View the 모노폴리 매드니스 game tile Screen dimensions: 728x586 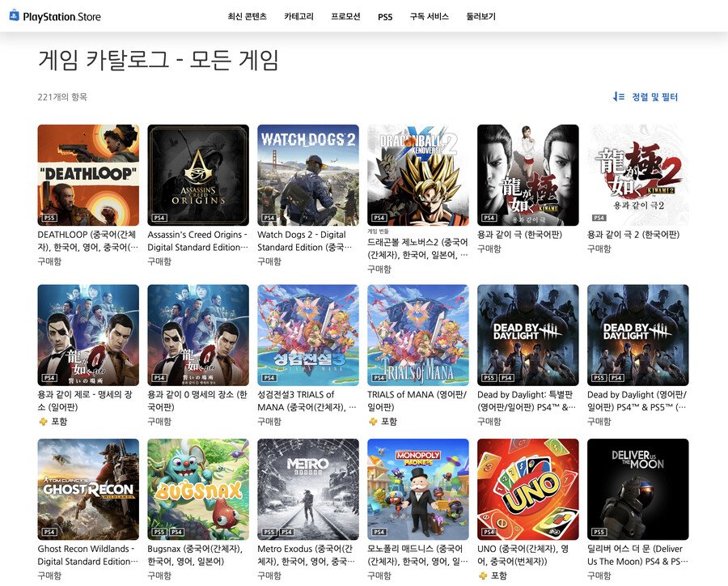tap(418, 489)
